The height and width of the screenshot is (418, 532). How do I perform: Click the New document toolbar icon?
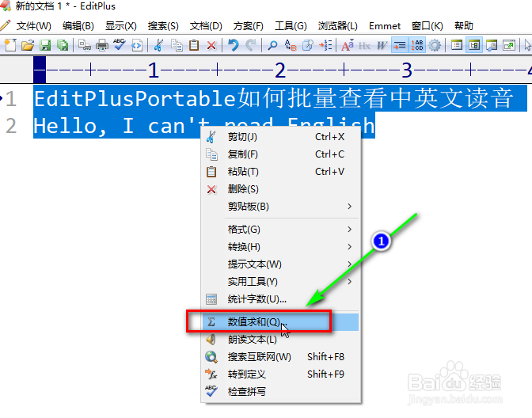pyautogui.click(x=10, y=45)
